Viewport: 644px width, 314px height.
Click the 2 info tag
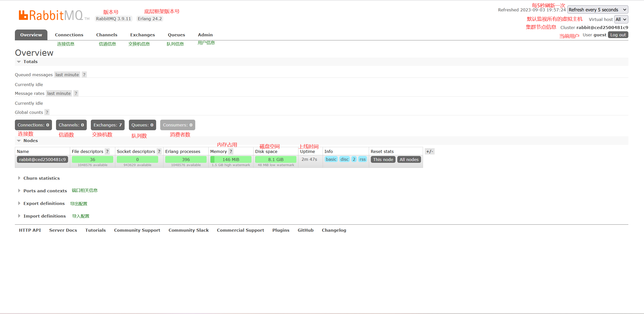pos(354,159)
